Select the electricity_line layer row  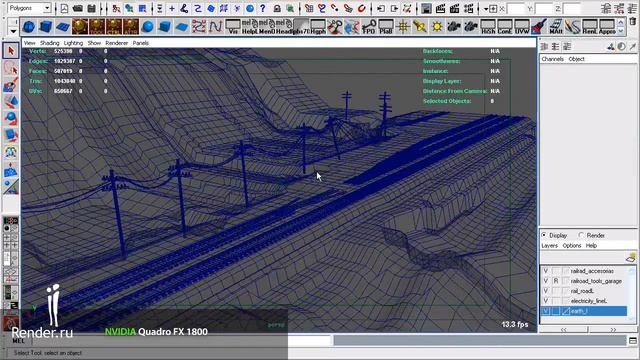tap(584, 301)
